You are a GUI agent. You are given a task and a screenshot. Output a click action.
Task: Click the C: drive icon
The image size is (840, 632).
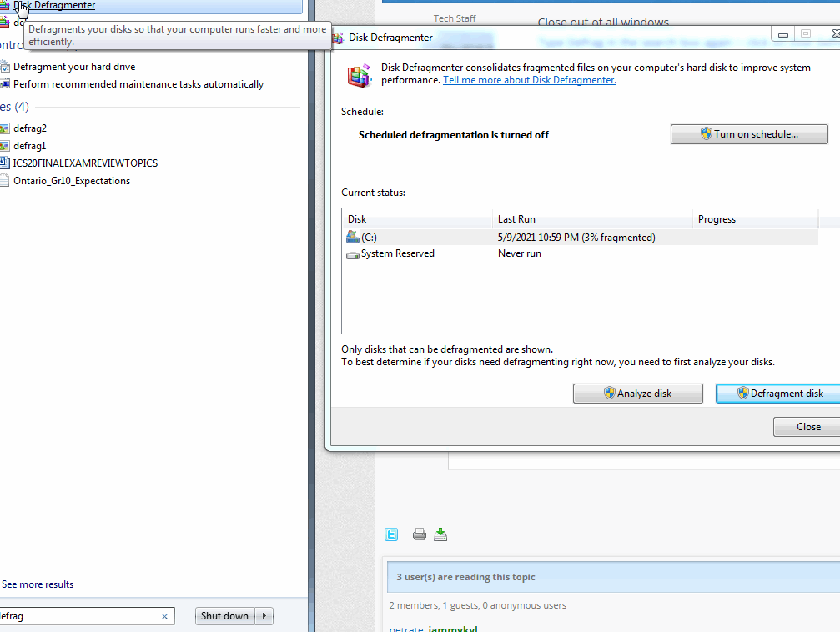click(x=353, y=237)
